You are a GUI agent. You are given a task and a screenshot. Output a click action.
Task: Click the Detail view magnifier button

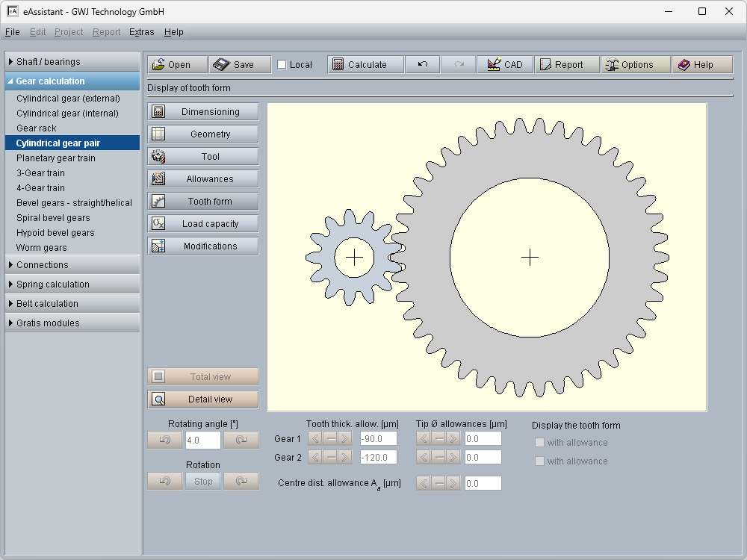tap(203, 399)
